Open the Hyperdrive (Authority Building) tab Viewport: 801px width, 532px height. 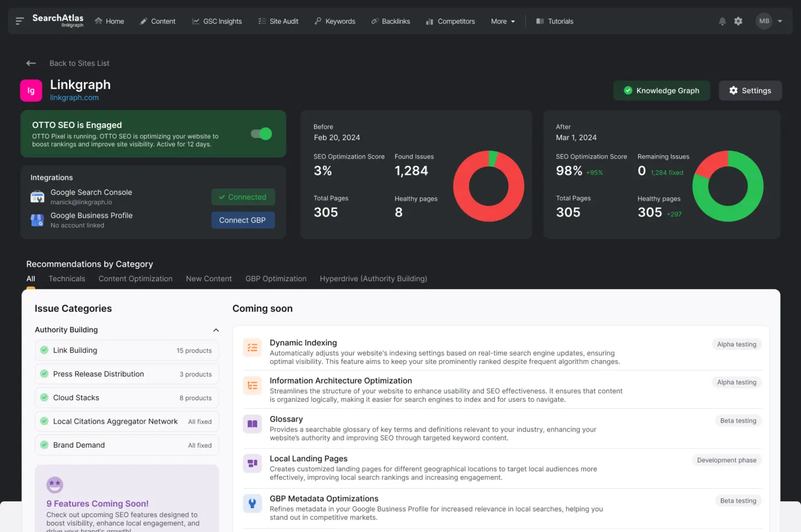coord(373,279)
